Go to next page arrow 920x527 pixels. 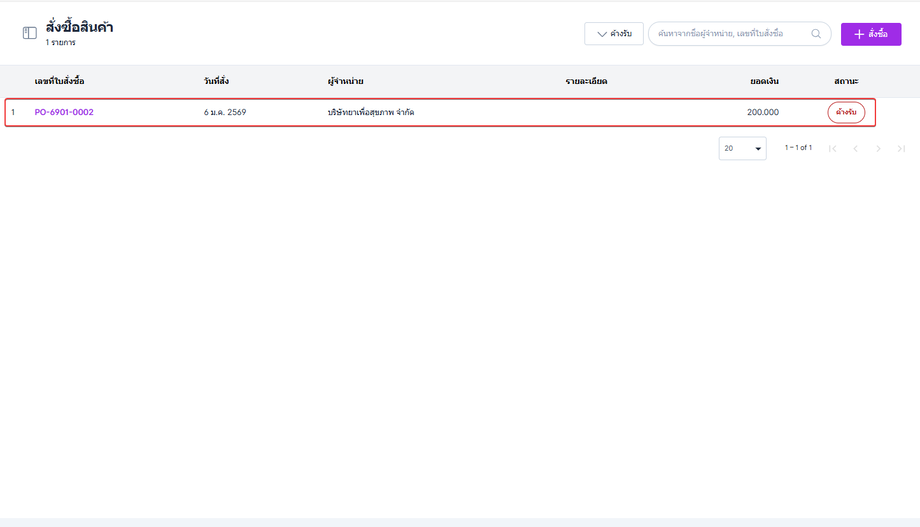[x=878, y=148]
